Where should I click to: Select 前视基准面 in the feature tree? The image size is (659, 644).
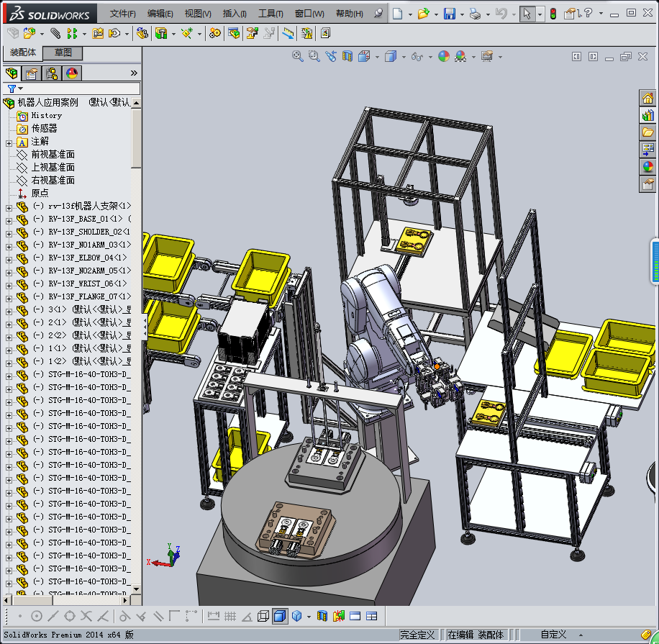53,155
